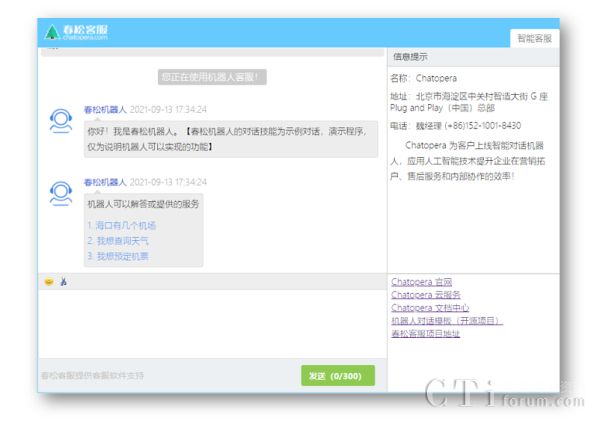Screen dimensions: 600x424
Task: Click the 您正在使用机器人客服 notice banner
Action: (x=213, y=76)
